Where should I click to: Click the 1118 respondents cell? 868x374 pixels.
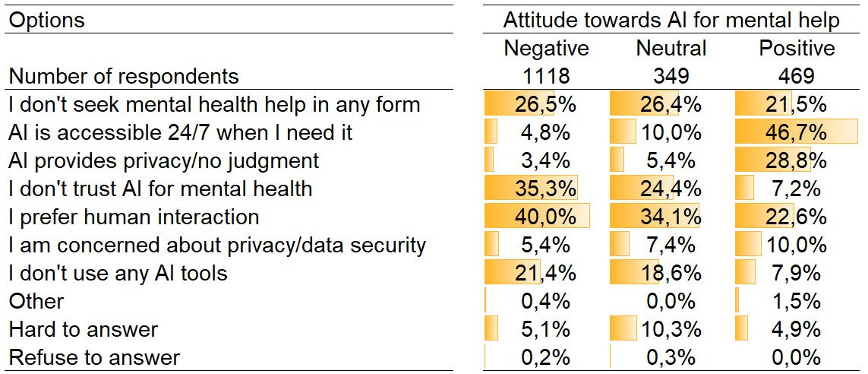click(x=546, y=76)
